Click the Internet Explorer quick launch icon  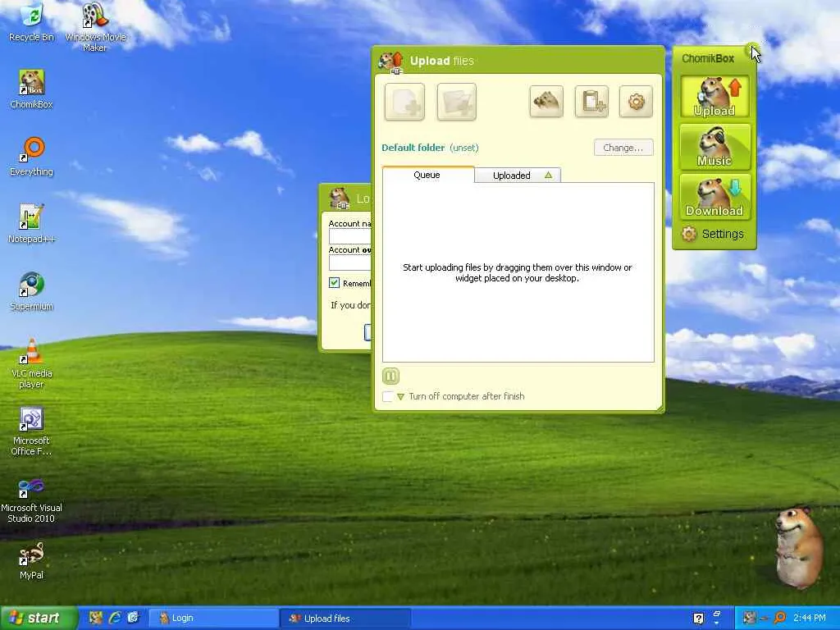114,618
